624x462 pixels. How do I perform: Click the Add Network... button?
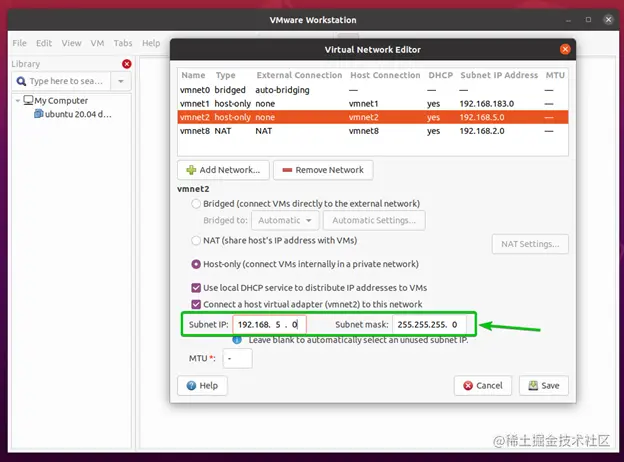click(x=223, y=170)
